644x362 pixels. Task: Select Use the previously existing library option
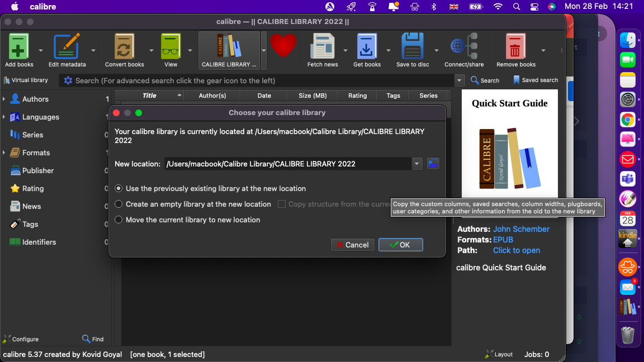[210, 188]
